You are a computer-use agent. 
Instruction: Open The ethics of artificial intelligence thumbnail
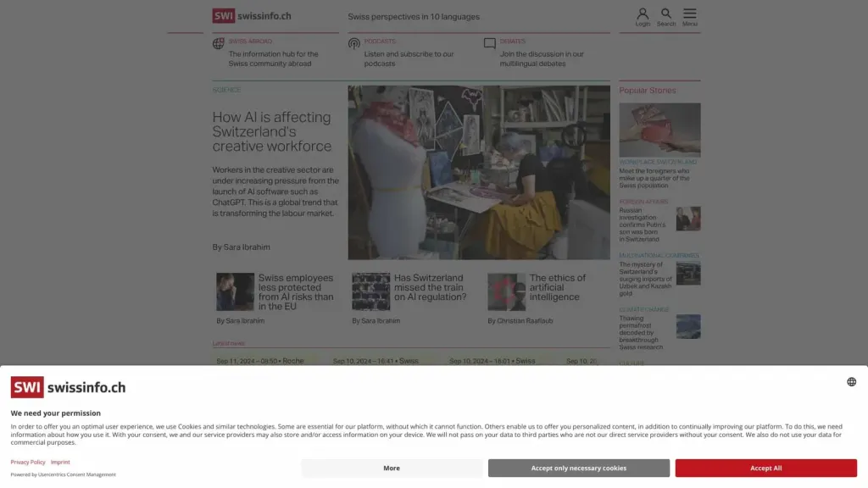[506, 291]
